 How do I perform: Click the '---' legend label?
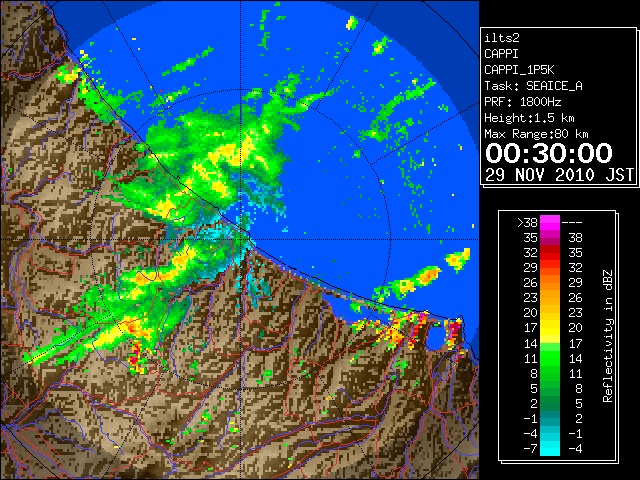click(x=572, y=223)
